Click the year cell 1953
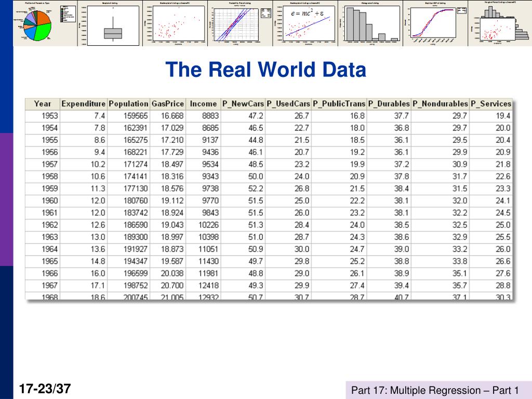This screenshot has width=532, height=399. pos(49,116)
